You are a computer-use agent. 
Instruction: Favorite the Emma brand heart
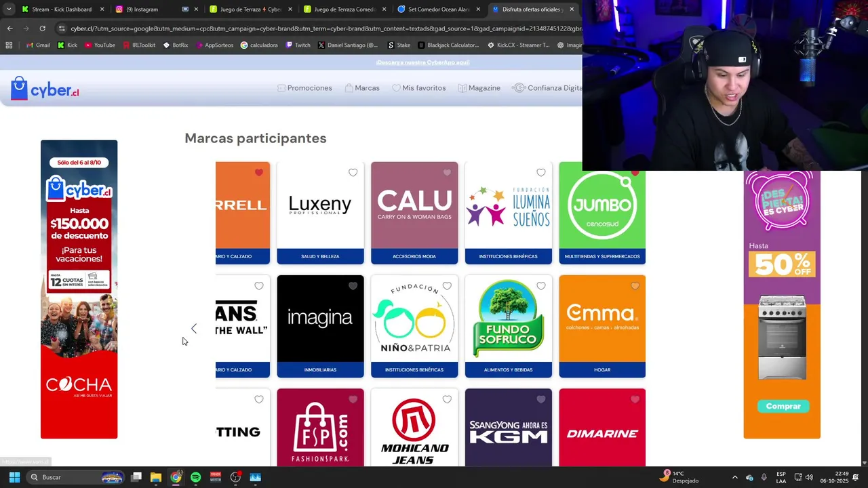point(635,286)
